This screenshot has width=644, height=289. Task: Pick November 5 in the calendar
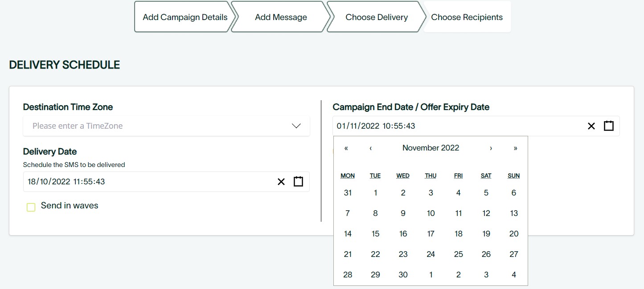click(486, 193)
